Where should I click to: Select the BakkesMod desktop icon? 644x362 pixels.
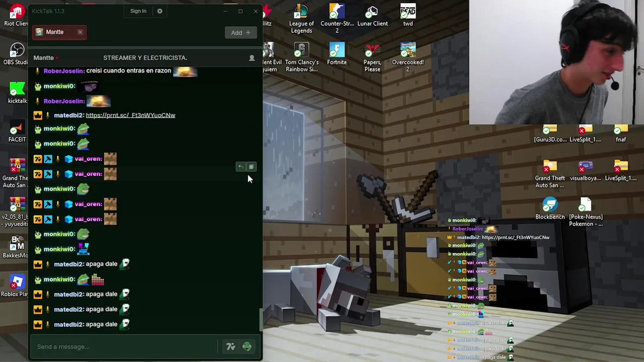(16, 247)
